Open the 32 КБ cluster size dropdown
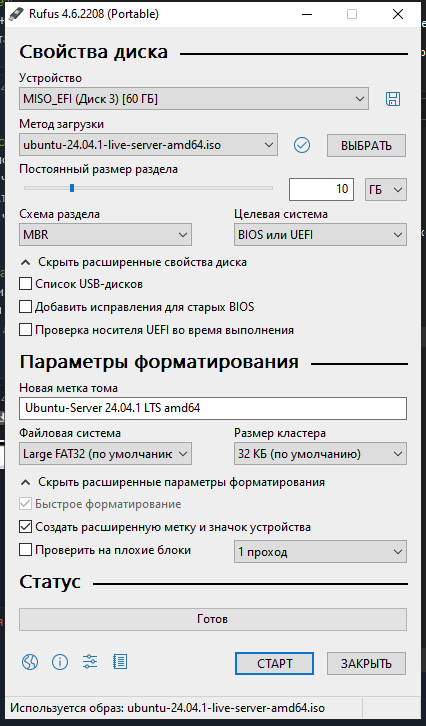The image size is (426, 726). [320, 454]
